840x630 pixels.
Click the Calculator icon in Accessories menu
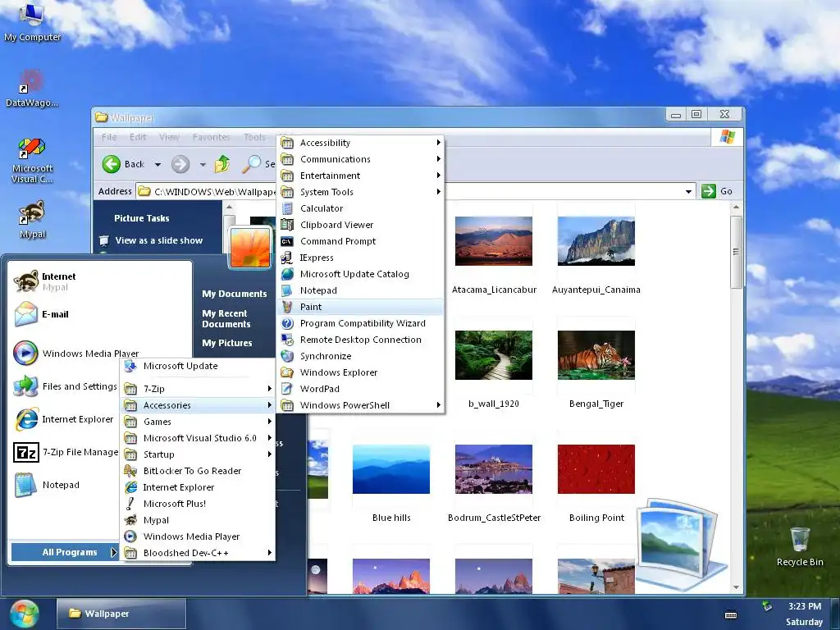tap(288, 208)
